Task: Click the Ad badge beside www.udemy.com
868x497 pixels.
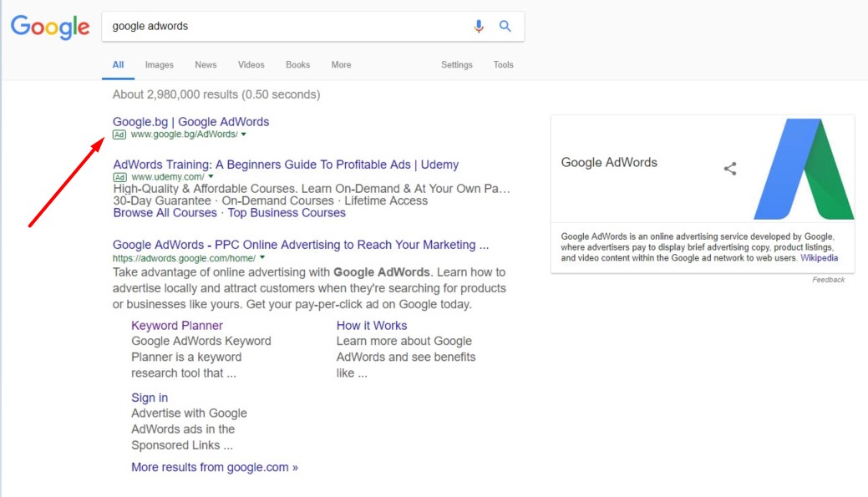Action: click(x=119, y=177)
